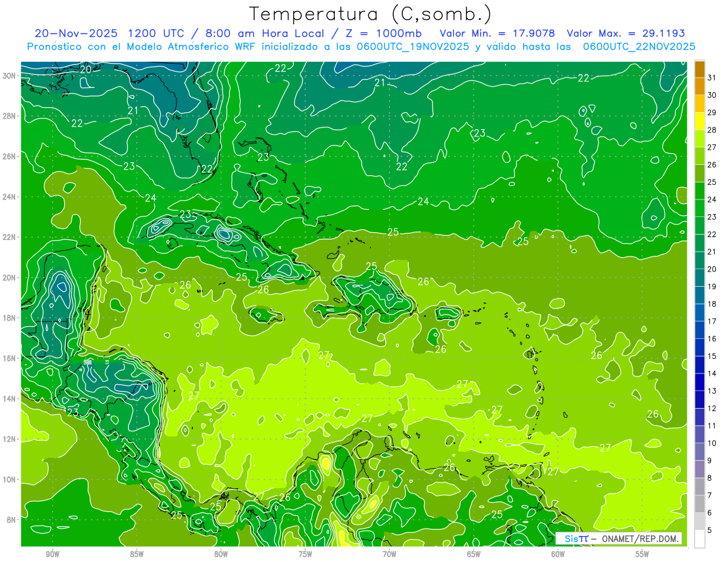The height and width of the screenshot is (562, 728).
Task: Click the 8N latitude axis label
Action: coord(12,520)
